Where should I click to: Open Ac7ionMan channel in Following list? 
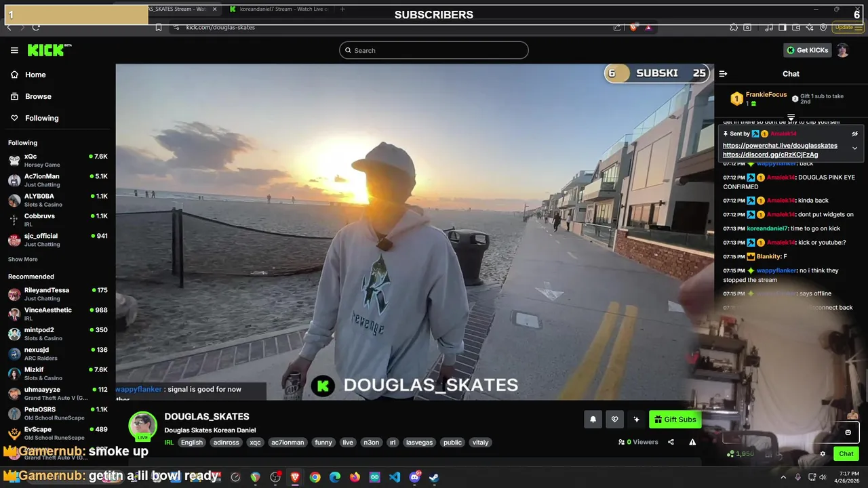click(x=58, y=180)
